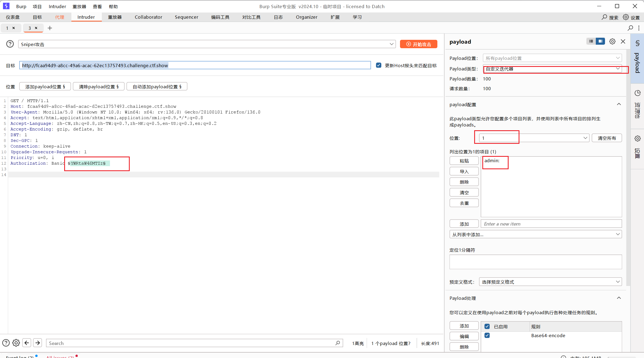Uncheck the Base64-encode rule checkbox
This screenshot has width=644, height=358.
coord(487,335)
